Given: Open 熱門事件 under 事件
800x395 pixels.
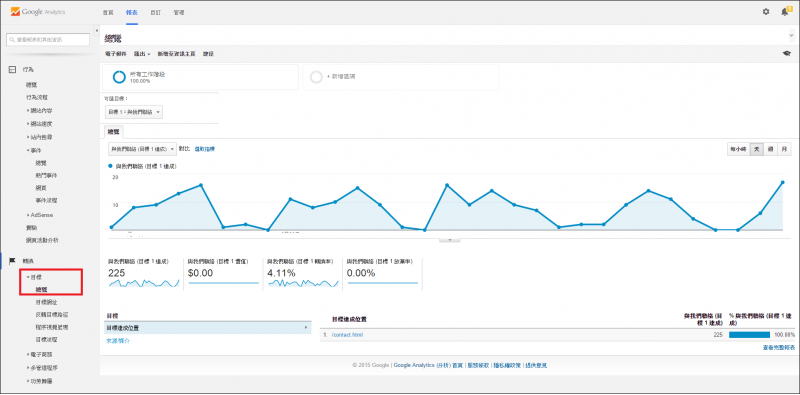Looking at the screenshot, I should pyautogui.click(x=46, y=175).
